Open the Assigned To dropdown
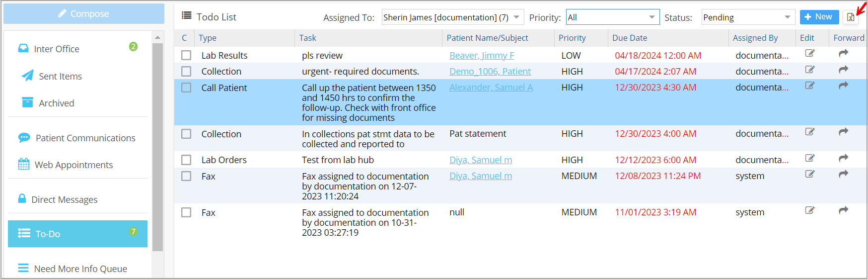 (x=453, y=17)
